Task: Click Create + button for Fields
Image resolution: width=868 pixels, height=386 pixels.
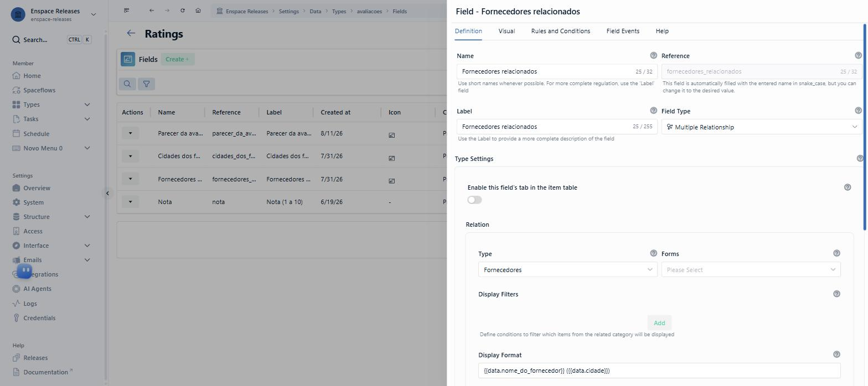Action: tap(177, 59)
